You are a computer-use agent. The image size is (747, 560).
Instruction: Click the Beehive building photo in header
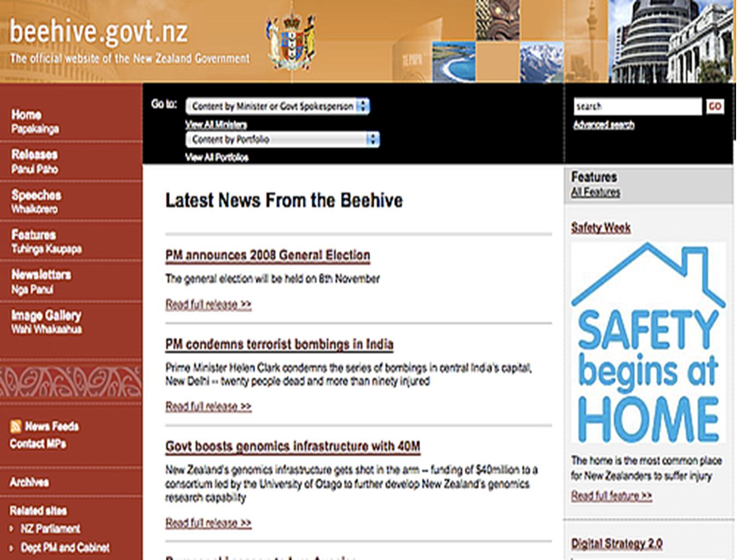pyautogui.click(x=671, y=42)
